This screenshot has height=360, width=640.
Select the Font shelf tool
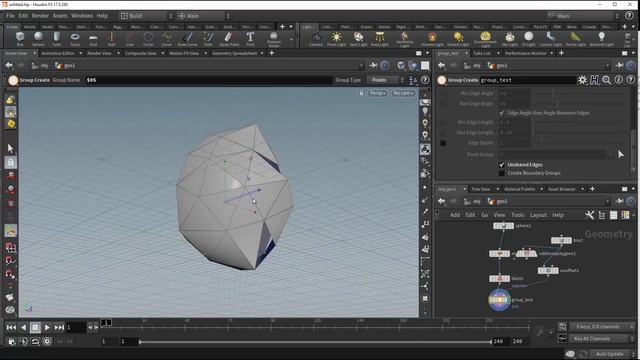coord(250,39)
